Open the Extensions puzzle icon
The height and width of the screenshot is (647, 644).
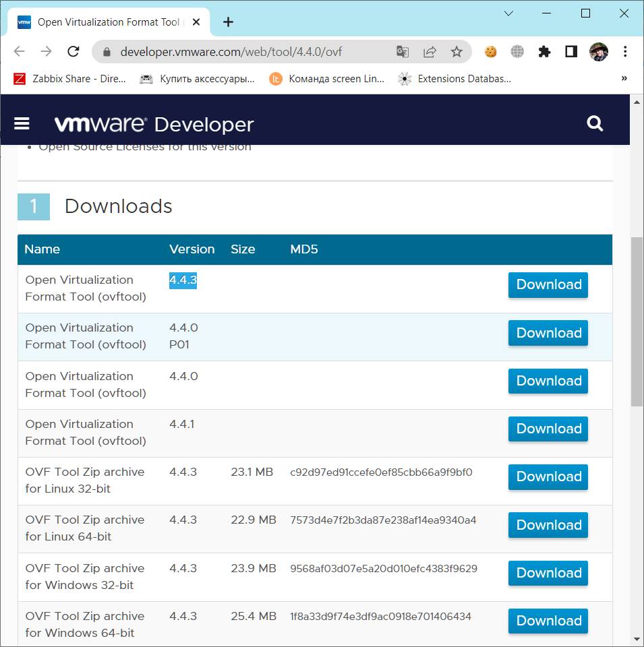coord(544,52)
